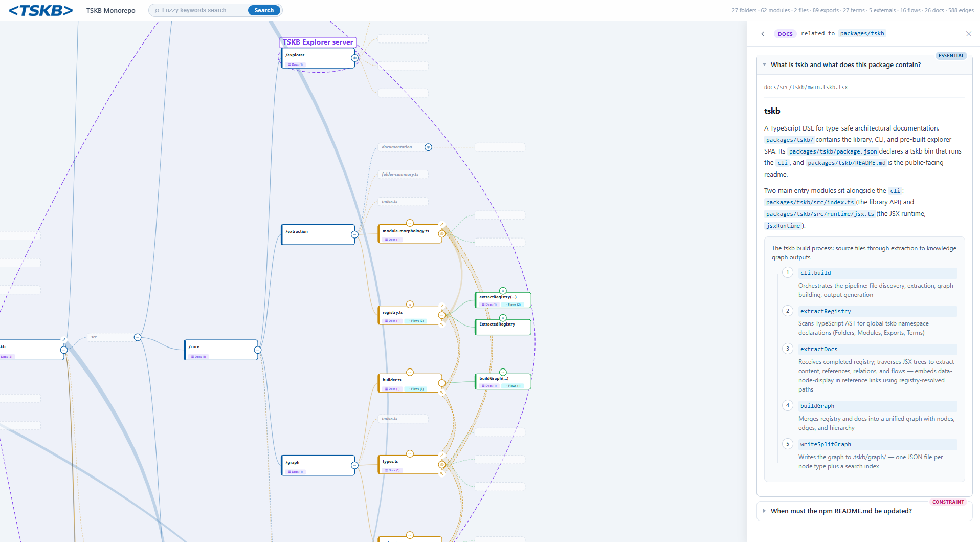Toggle eye icon on module-morphology.ts
The width and height of the screenshot is (980, 542).
click(442, 234)
